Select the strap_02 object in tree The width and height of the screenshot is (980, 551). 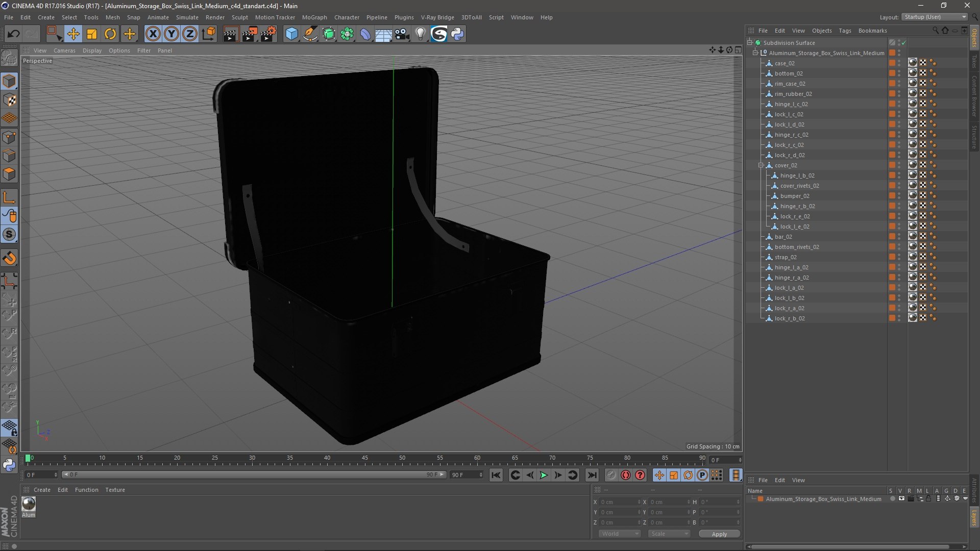point(785,257)
